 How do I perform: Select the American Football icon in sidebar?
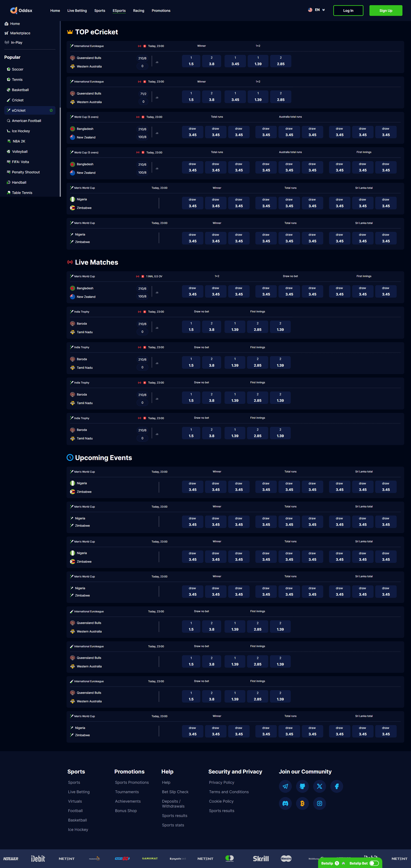tap(8, 121)
